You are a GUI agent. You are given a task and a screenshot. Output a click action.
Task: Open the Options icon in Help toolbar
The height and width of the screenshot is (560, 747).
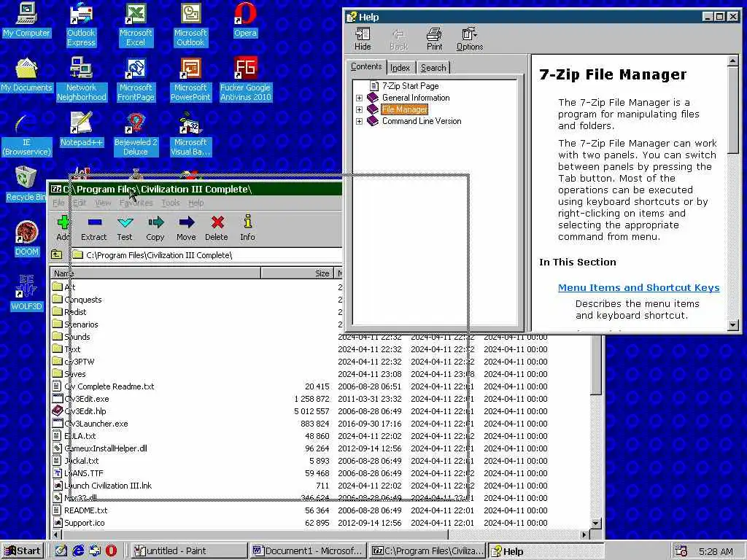tap(470, 39)
